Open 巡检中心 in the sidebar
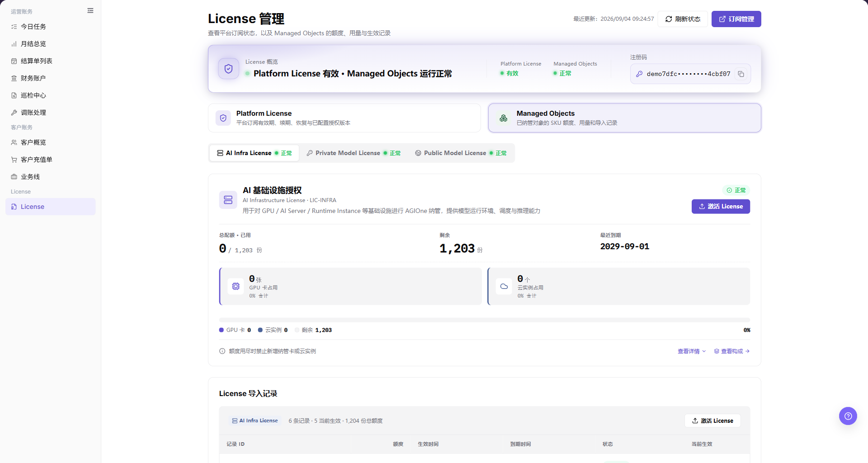The height and width of the screenshot is (463, 868). tap(51, 95)
